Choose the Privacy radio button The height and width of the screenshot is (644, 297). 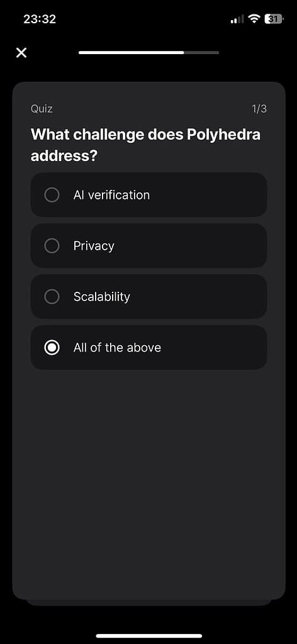tap(52, 246)
